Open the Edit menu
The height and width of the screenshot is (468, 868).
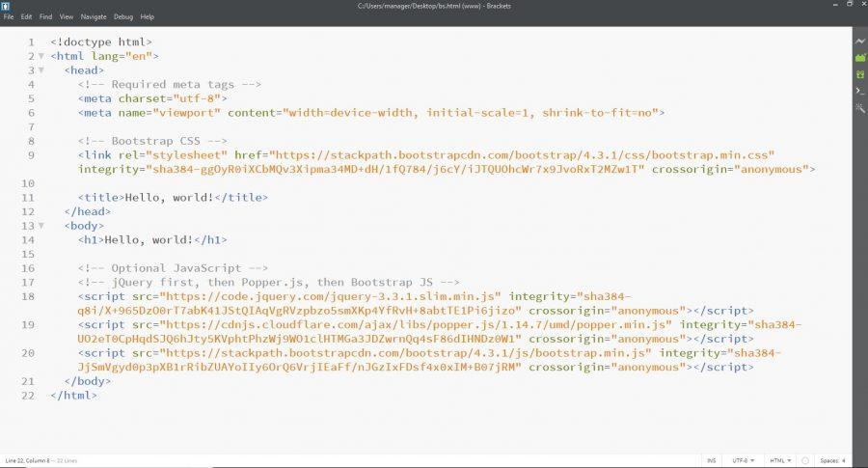27,17
